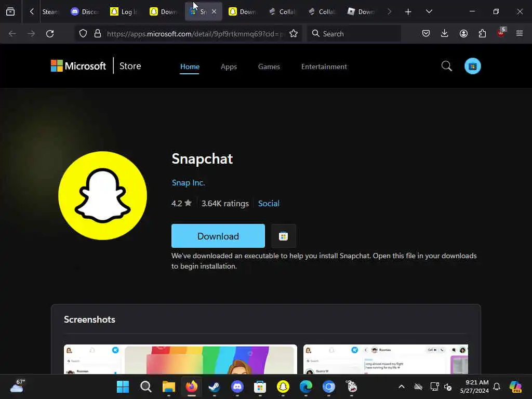532x399 pixels.
Task: Open the Firefox hamburger menu
Action: coord(520,33)
